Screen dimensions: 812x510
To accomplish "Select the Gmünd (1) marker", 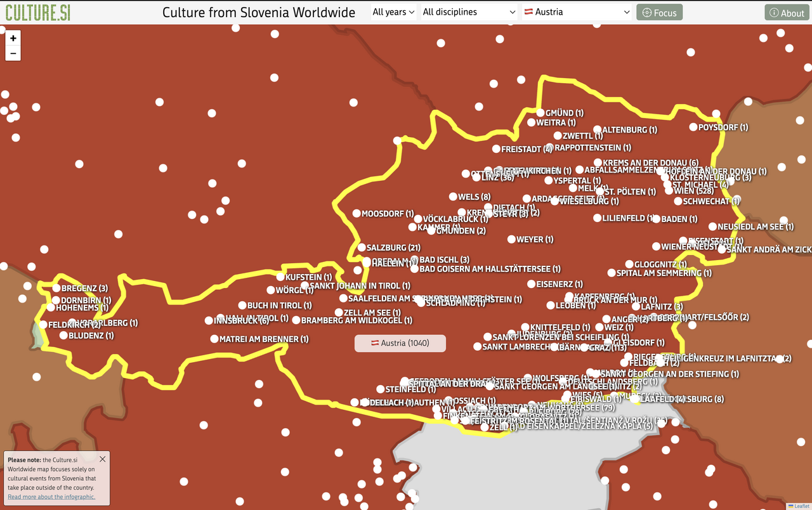I will (540, 112).
